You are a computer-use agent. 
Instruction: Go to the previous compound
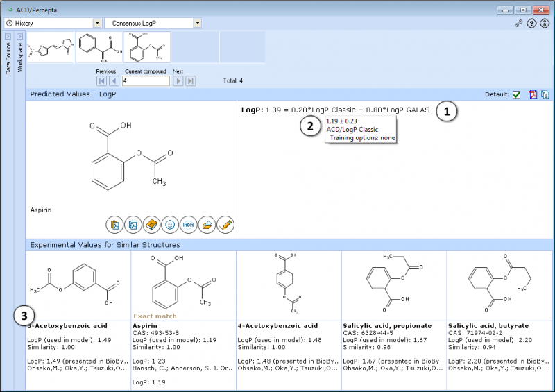(114, 81)
